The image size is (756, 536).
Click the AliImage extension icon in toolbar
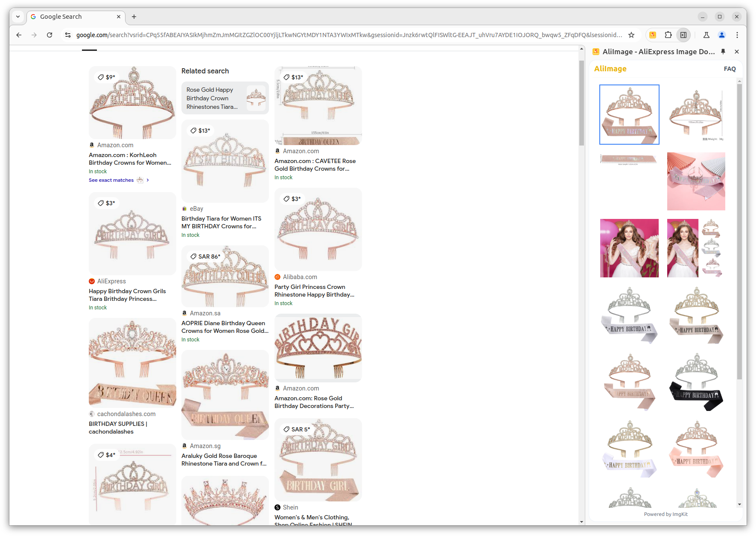(653, 35)
